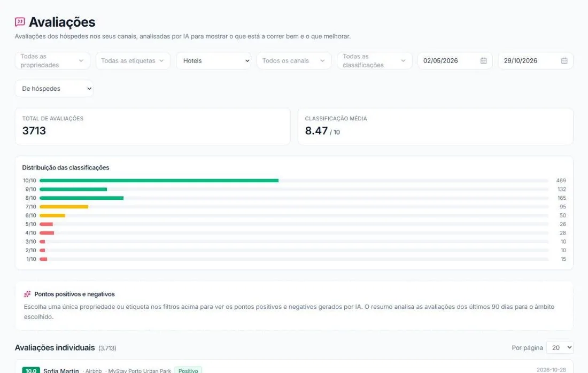Click the 132 count for 9/10
This screenshot has width=588, height=373.
click(x=561, y=189)
